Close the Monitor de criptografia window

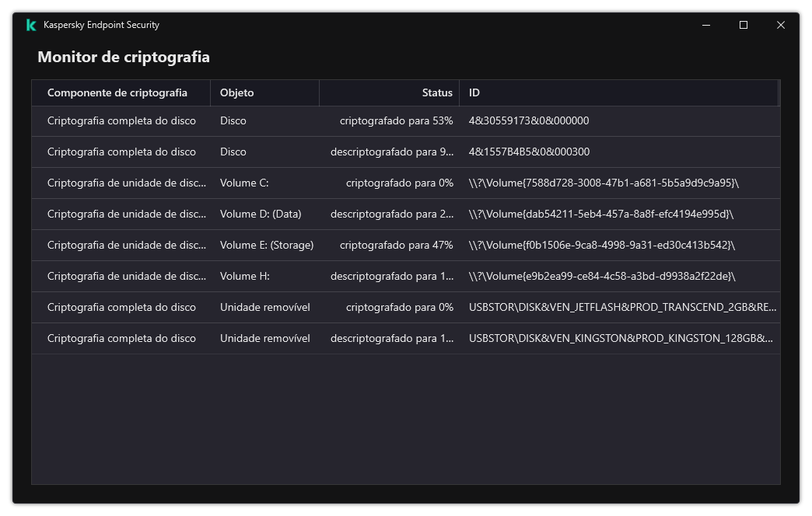coord(781,25)
